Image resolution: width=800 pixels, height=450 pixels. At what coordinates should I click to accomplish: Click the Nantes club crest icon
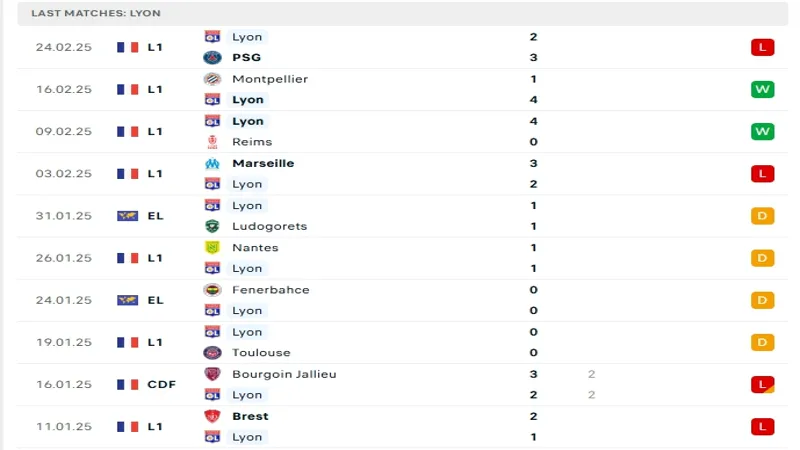point(212,247)
